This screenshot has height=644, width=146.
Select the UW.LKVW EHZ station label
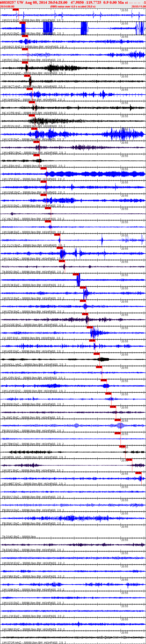(x=34, y=391)
